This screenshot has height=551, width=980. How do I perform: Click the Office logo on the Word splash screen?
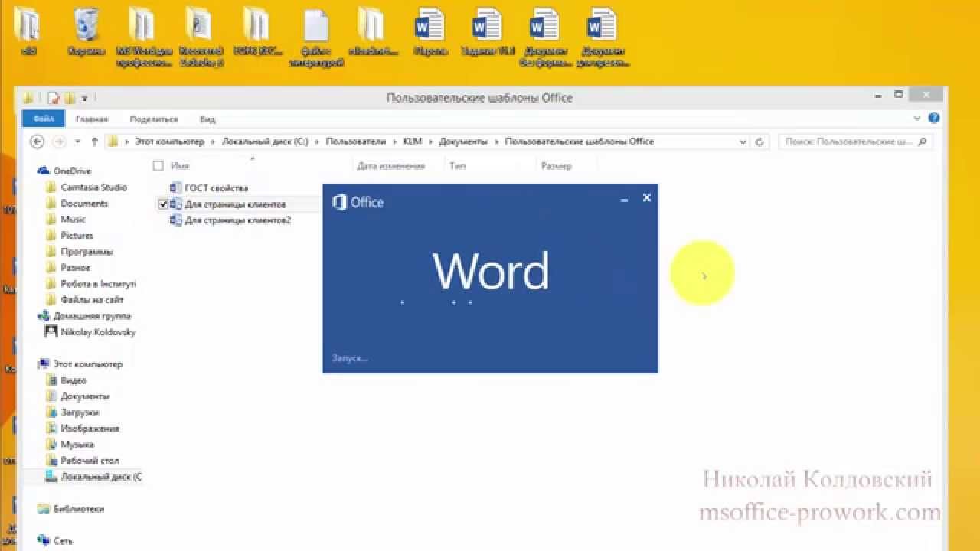pyautogui.click(x=340, y=202)
